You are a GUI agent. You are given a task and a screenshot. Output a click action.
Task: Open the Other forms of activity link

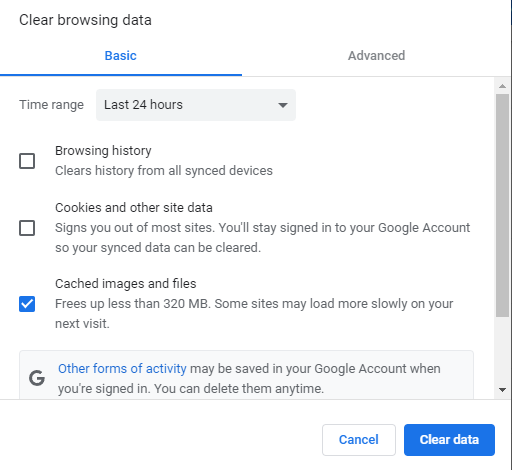(x=122, y=369)
